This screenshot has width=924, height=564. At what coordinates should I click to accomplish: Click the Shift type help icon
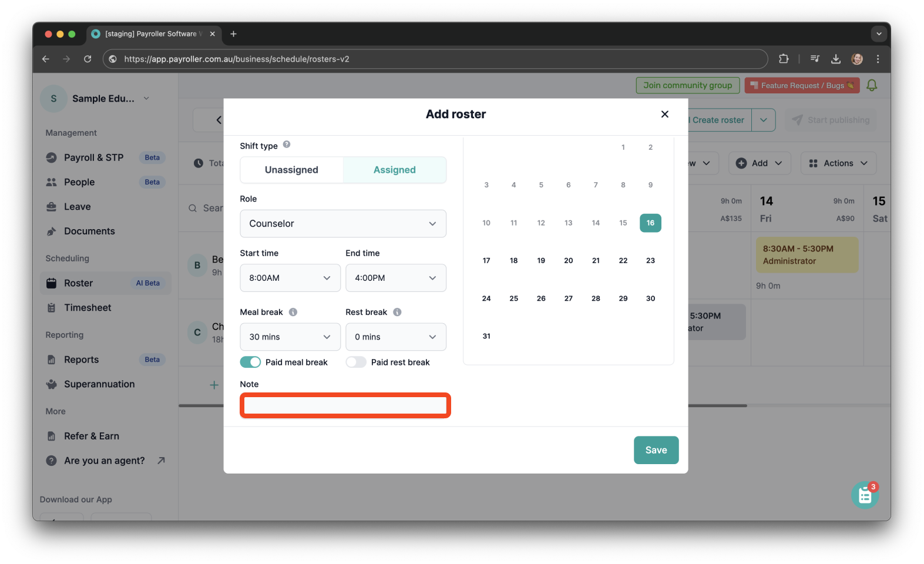point(287,145)
